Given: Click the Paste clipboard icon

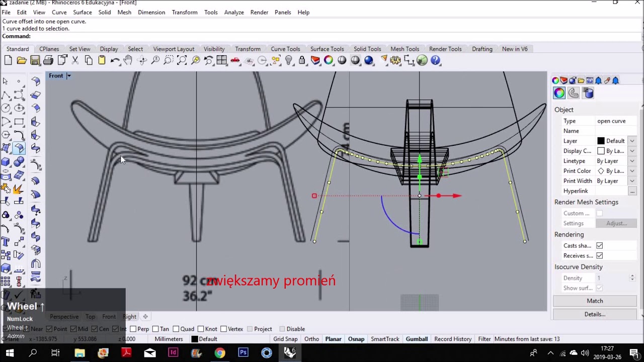Looking at the screenshot, I should click(x=102, y=60).
